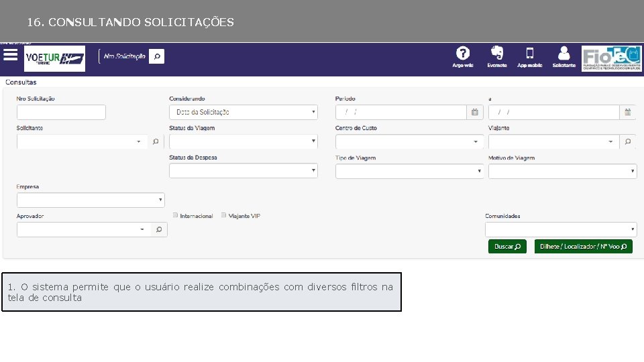The width and height of the screenshot is (644, 362).
Task: Open the Comunidades dropdown
Action: [x=561, y=229]
